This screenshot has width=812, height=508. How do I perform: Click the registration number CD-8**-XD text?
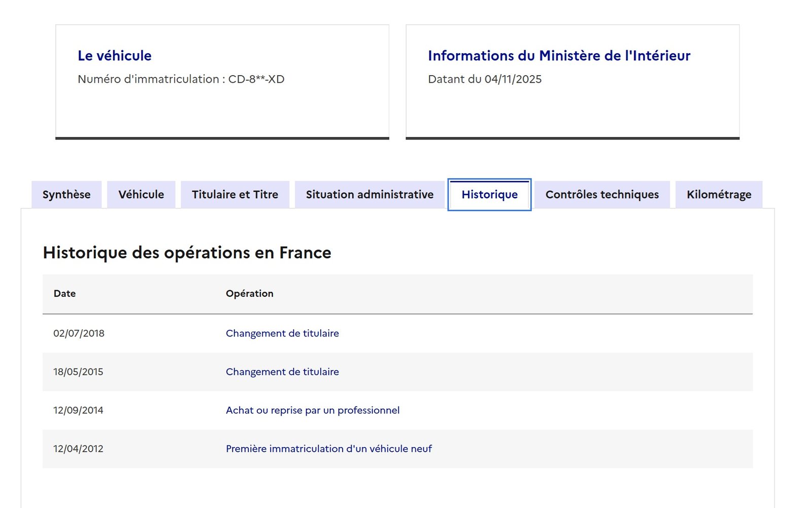click(x=256, y=79)
